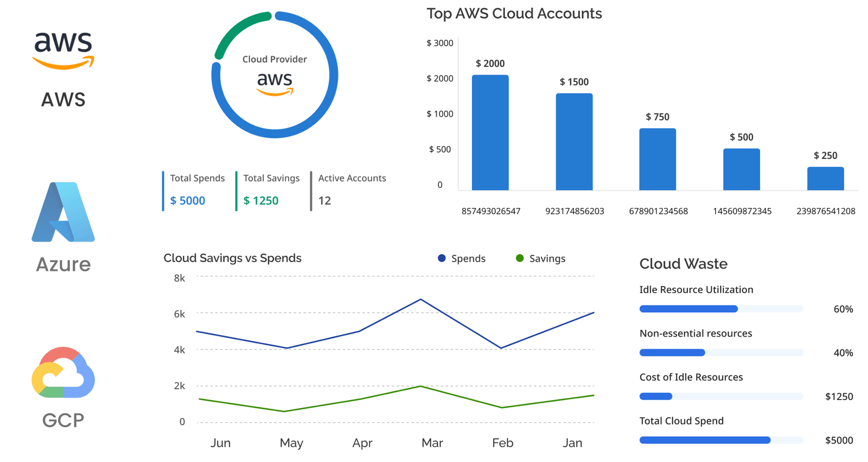Click the Active Accounts count 12
Image resolution: width=868 pixels, height=462 pixels.
coord(324,201)
